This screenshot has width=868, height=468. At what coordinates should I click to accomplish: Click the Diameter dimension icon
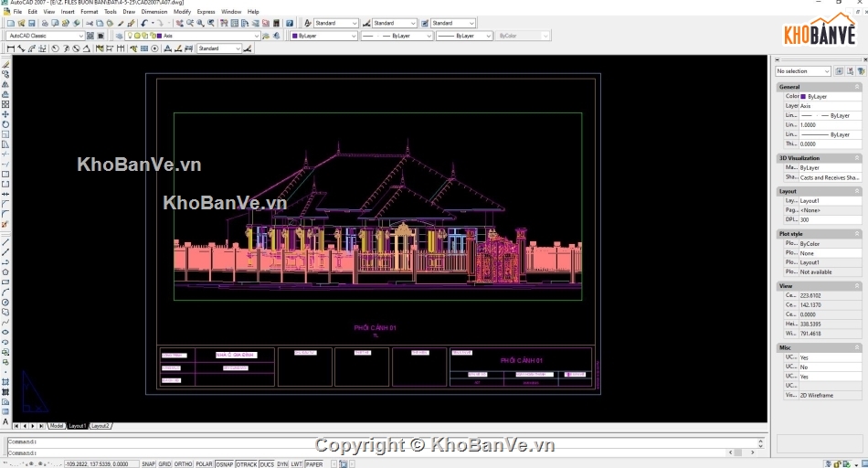[77, 48]
